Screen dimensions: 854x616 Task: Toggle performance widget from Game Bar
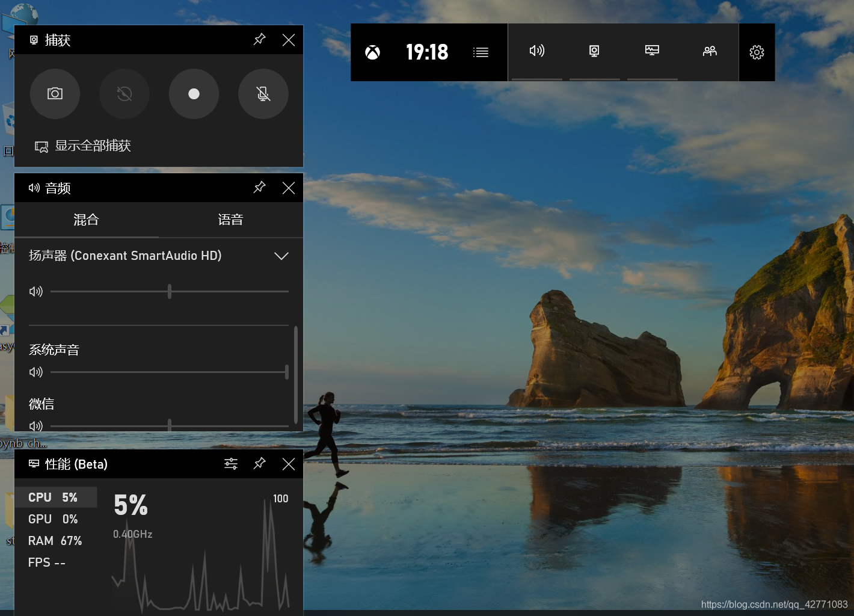click(652, 51)
